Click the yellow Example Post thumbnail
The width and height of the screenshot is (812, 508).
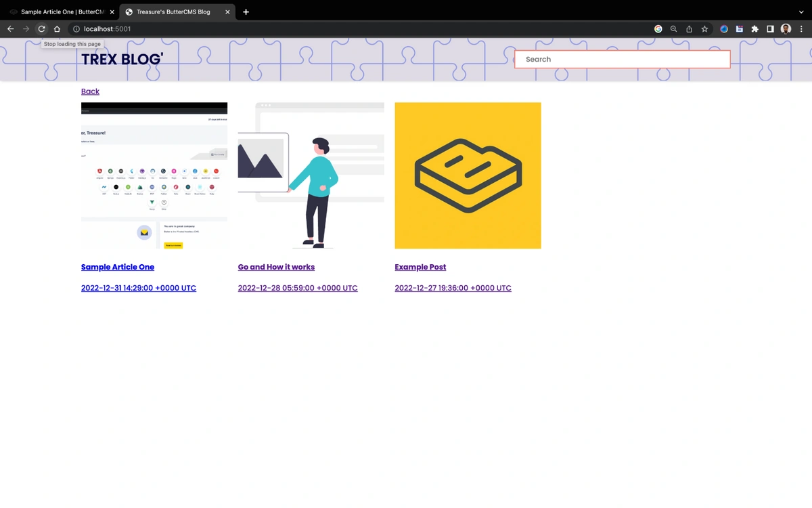[468, 175]
